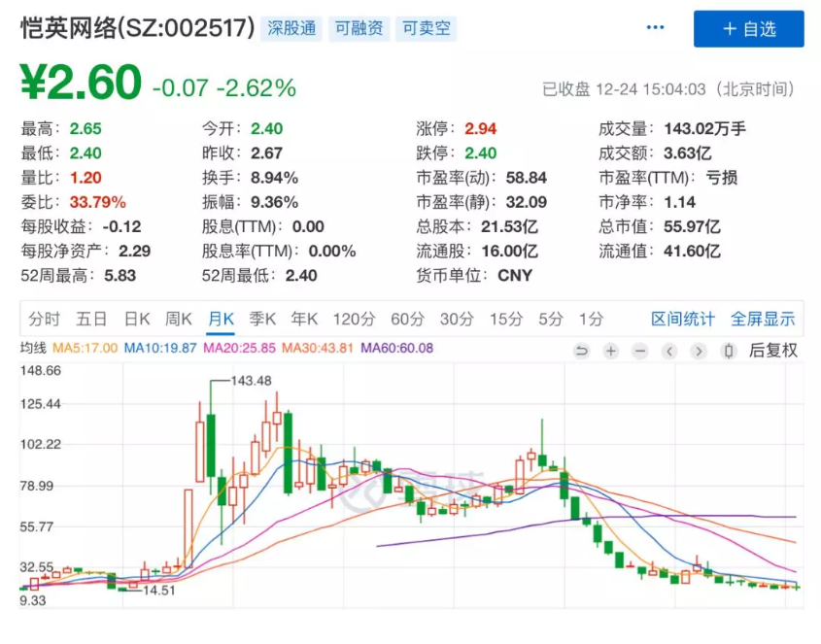Select the 月K chart tab
Screen dimensions: 821x644
point(221,319)
